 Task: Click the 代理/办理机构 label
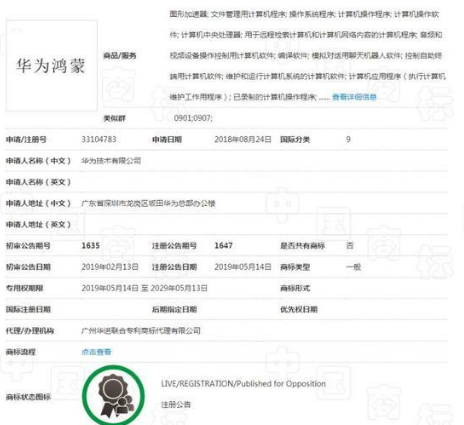[x=30, y=331]
